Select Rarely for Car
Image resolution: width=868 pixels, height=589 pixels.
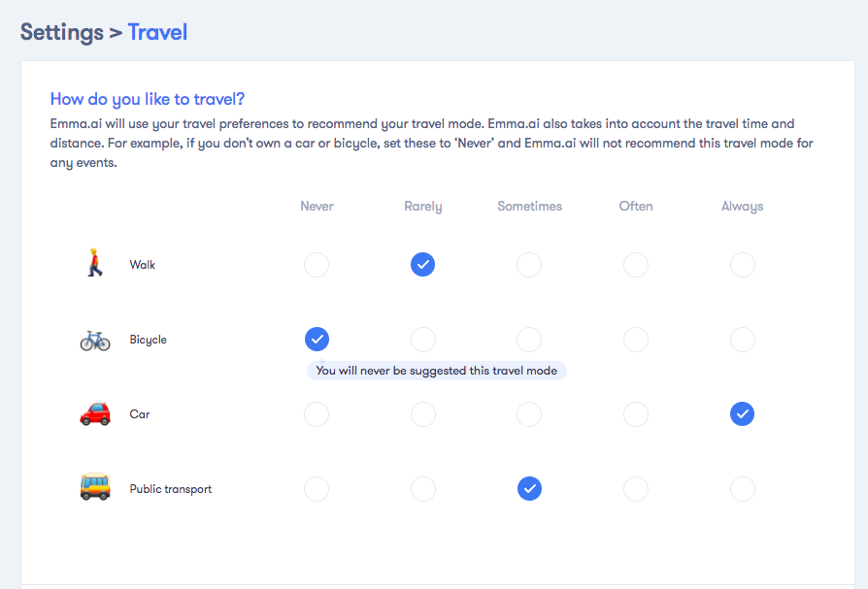[x=423, y=414]
